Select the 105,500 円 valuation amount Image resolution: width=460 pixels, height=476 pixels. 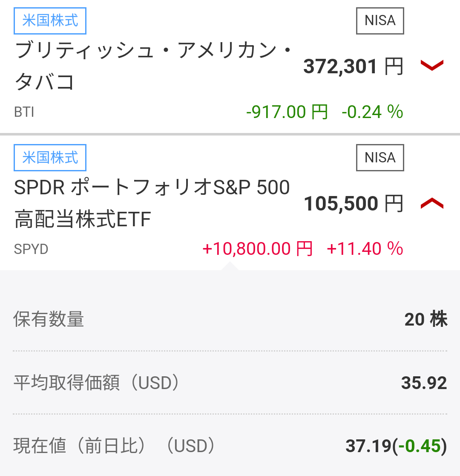(354, 203)
